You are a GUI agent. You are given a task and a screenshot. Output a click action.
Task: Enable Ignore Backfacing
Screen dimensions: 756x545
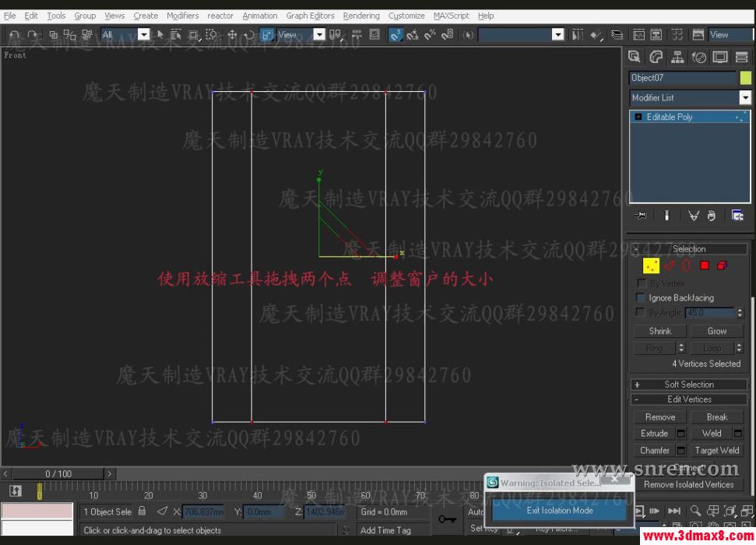point(642,297)
